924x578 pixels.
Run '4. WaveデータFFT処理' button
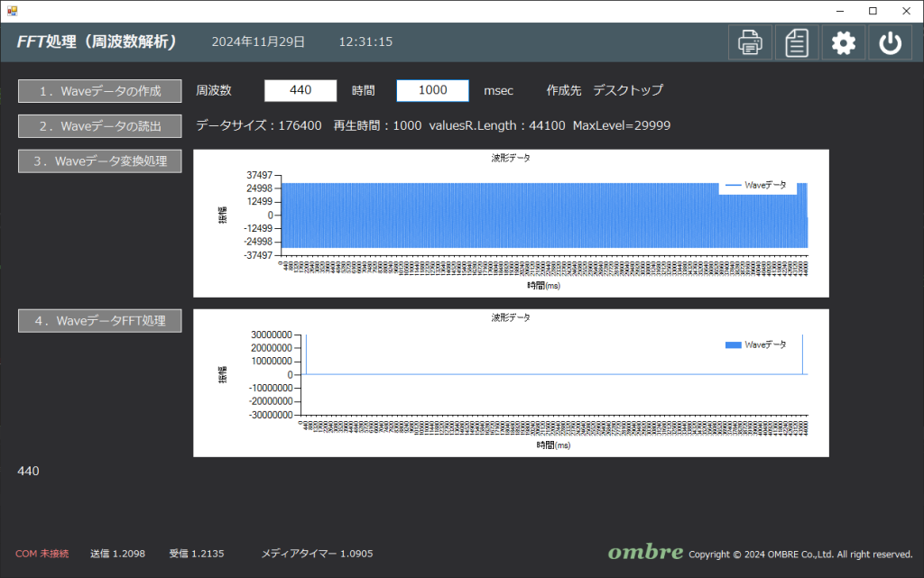pos(99,321)
